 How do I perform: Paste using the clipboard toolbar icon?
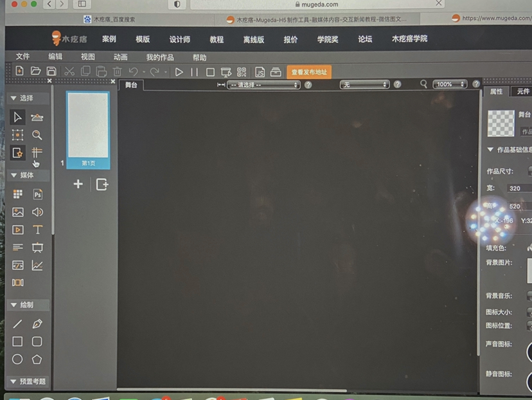(x=101, y=71)
